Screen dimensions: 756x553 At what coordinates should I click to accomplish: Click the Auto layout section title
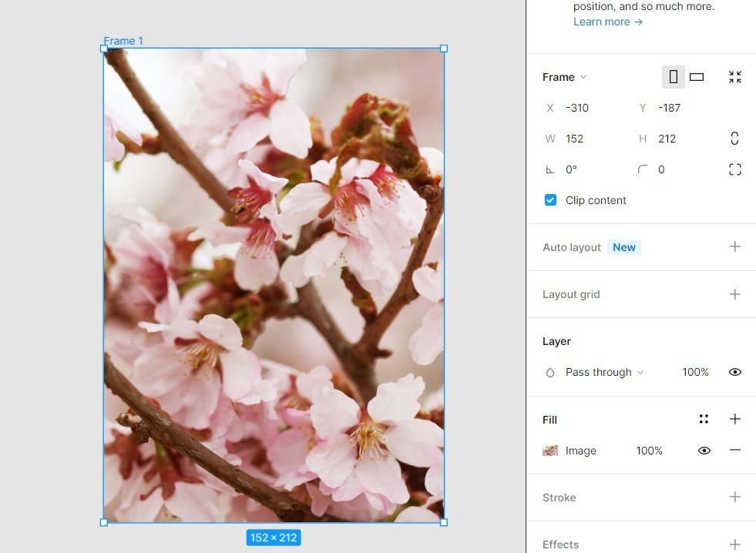pyautogui.click(x=571, y=247)
